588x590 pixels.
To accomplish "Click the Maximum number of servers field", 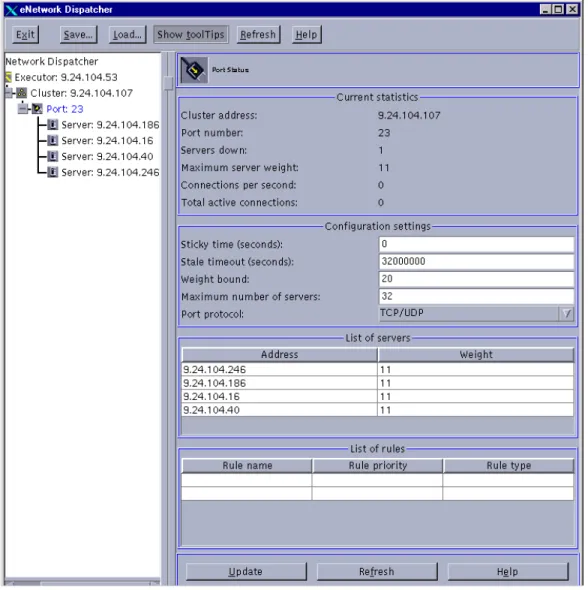I will tap(476, 296).
